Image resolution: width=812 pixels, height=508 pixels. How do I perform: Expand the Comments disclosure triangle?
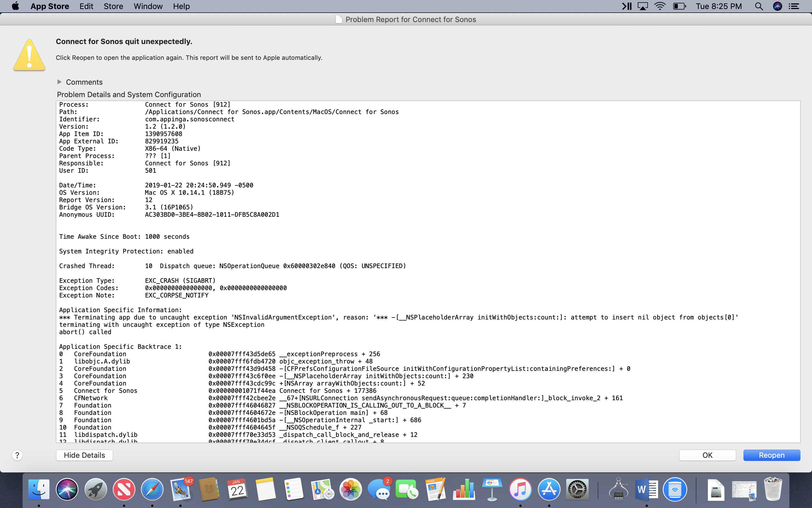[x=59, y=82]
